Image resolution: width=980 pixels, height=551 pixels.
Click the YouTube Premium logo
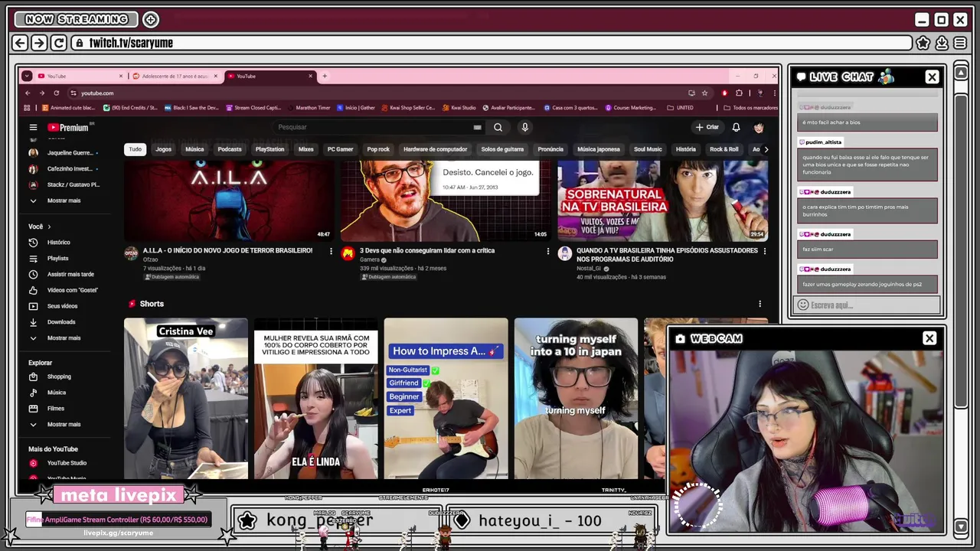click(68, 128)
